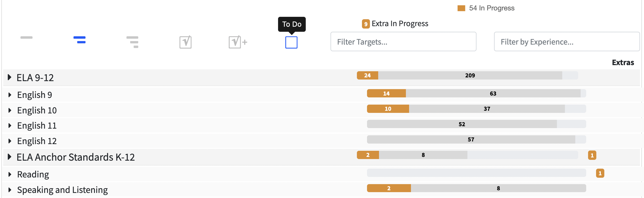This screenshot has width=644, height=198.
Task: Toggle the To Do empty square filter
Action: pos(291,42)
